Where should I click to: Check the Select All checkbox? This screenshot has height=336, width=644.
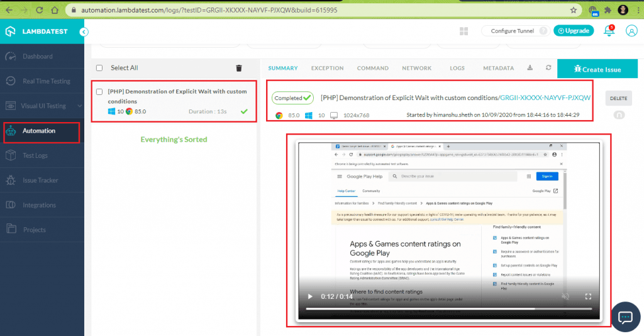(x=99, y=68)
